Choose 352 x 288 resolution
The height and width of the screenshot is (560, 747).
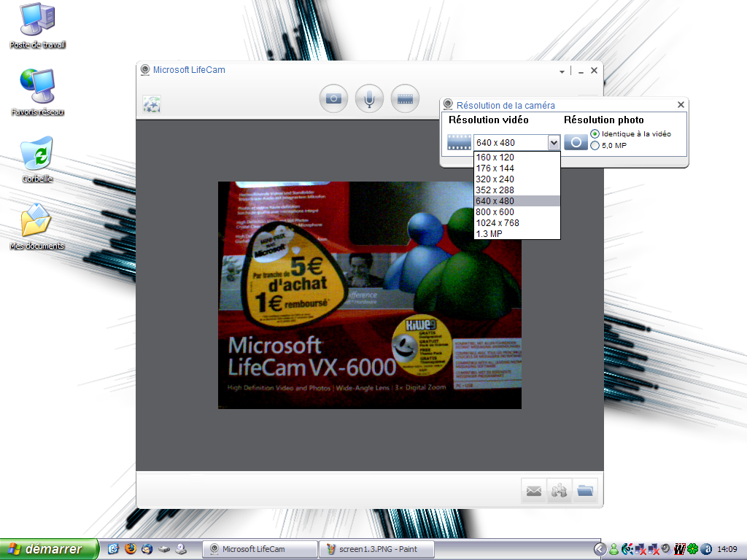[x=517, y=190]
